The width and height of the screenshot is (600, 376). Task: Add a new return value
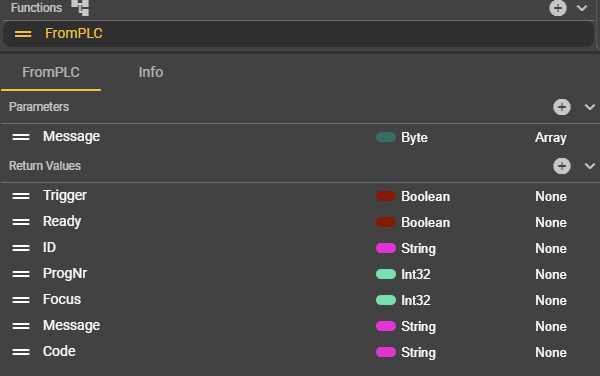pyautogui.click(x=562, y=166)
